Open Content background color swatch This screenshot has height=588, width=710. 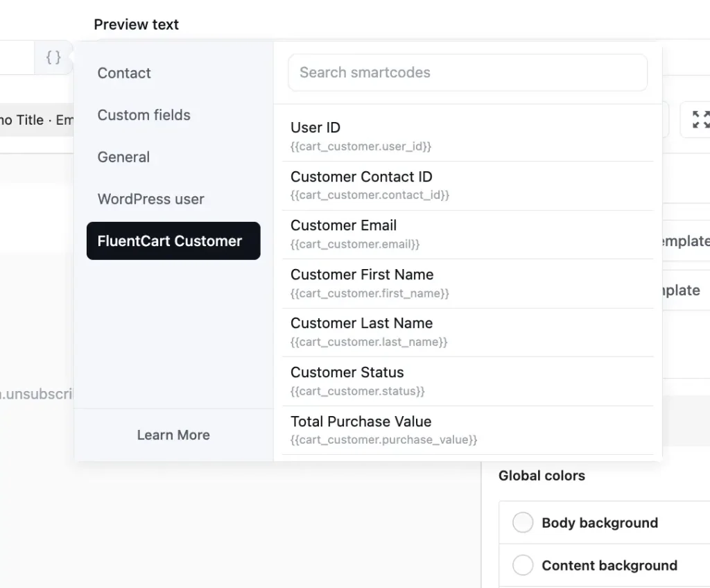pyautogui.click(x=523, y=565)
